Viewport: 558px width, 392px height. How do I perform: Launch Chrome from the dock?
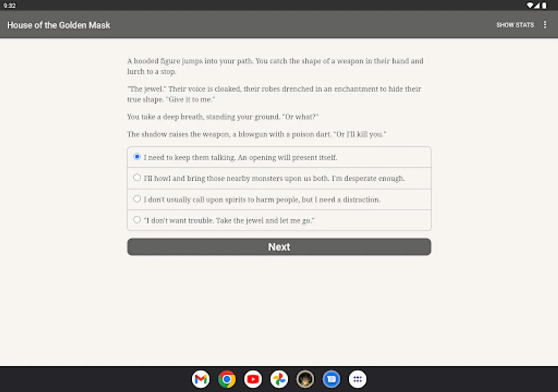[x=227, y=379]
